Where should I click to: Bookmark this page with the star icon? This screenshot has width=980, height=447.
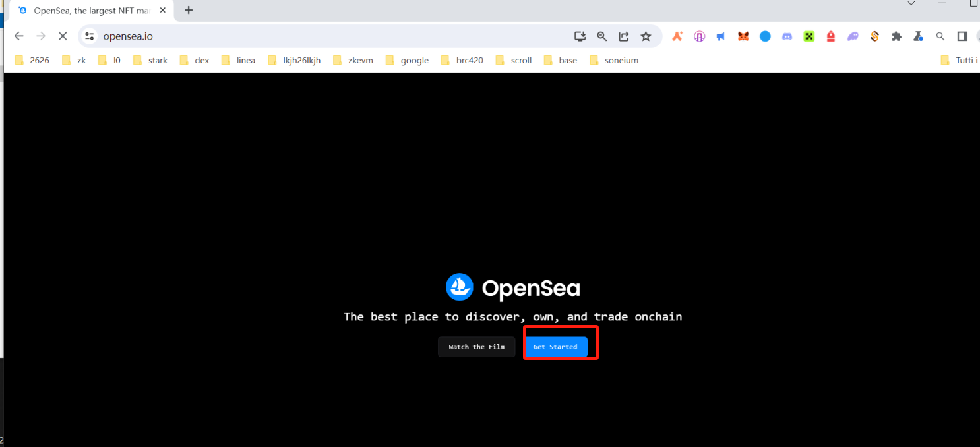[x=646, y=36]
